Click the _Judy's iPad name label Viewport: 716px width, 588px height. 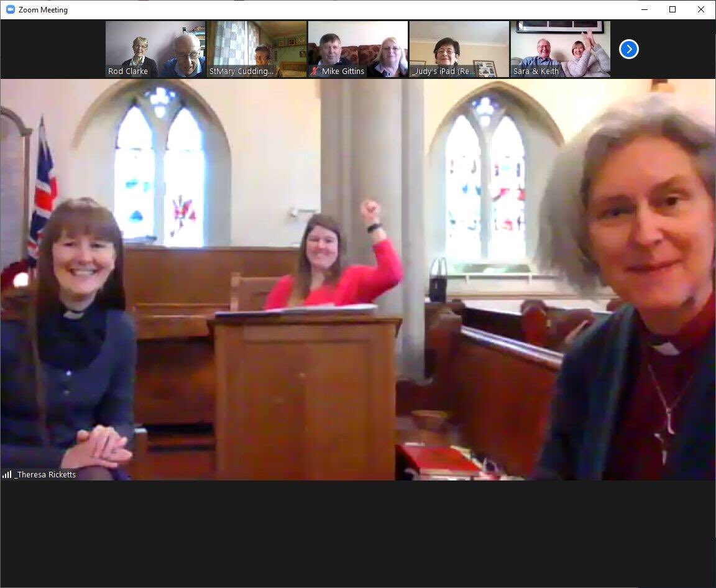(x=443, y=71)
